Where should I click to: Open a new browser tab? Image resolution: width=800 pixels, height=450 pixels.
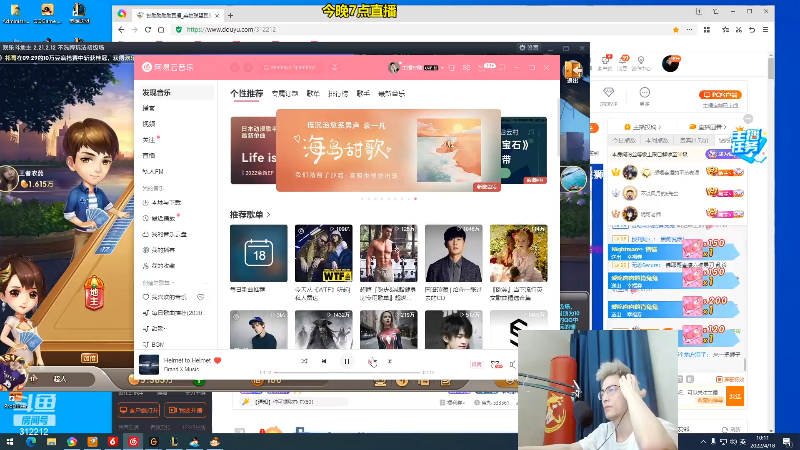coord(230,15)
